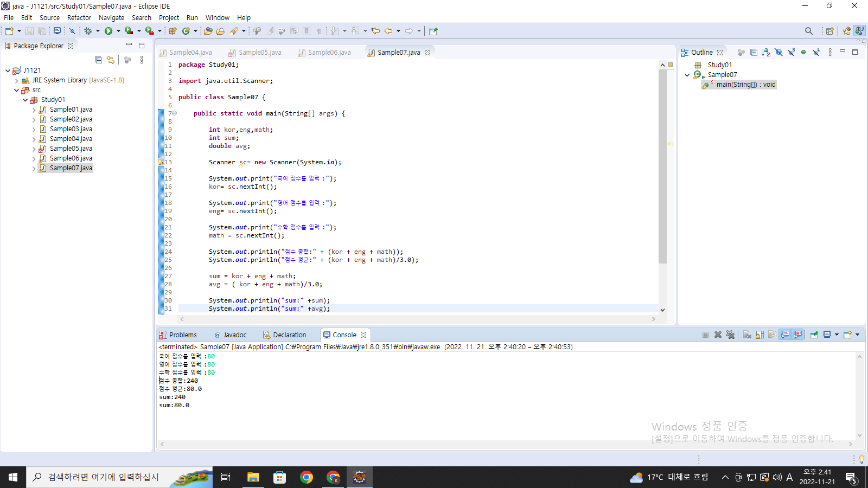Switch to the Java perspective icon
868x488 pixels.
(x=859, y=31)
